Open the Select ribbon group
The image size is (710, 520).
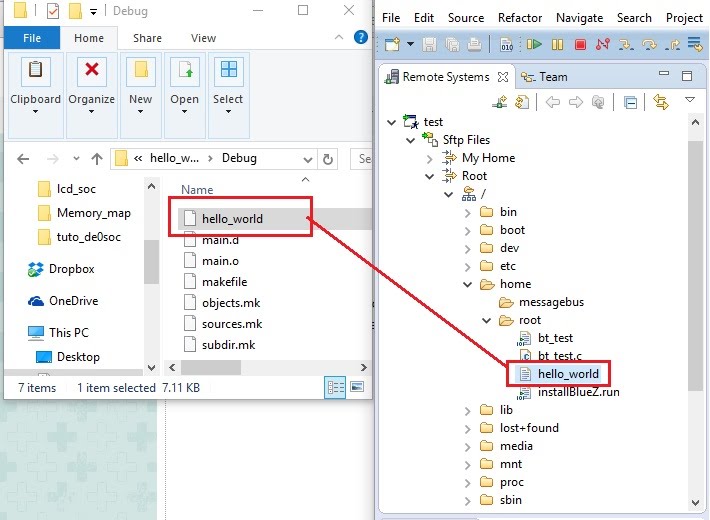point(228,95)
